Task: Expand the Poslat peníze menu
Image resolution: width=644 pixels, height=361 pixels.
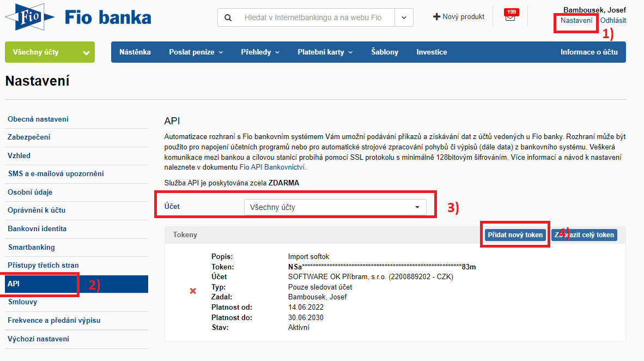Action: point(196,52)
